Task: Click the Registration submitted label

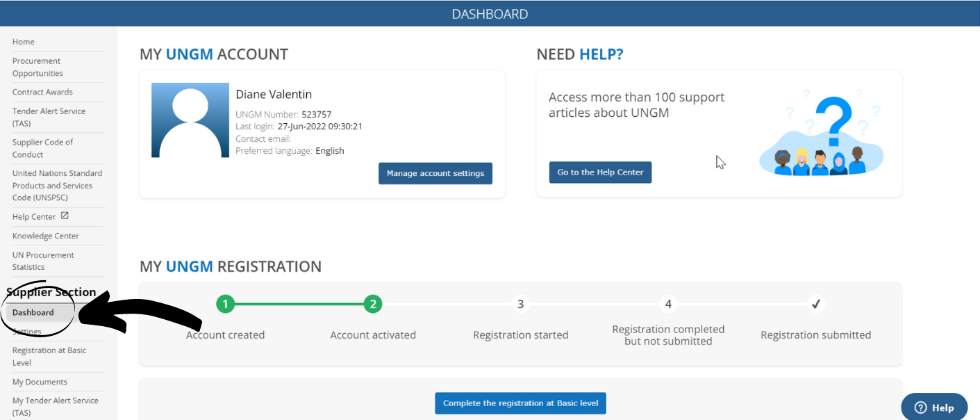Action: [x=816, y=335]
